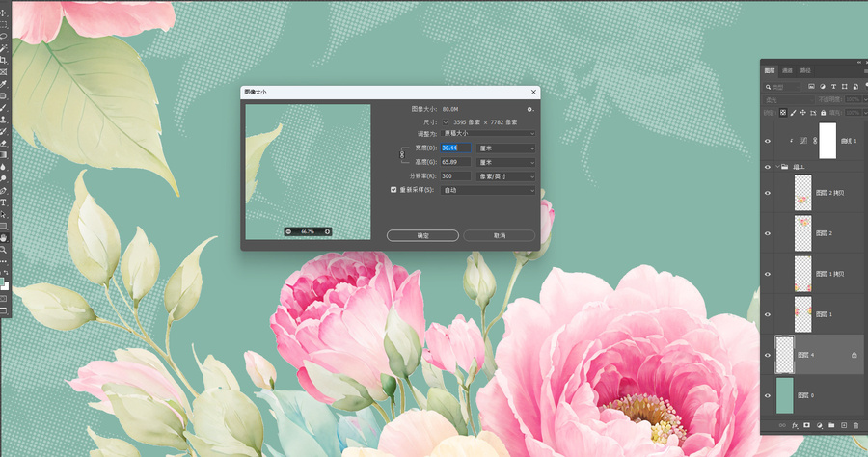Open the Image Size settings gear
The width and height of the screenshot is (868, 457).
click(x=529, y=110)
